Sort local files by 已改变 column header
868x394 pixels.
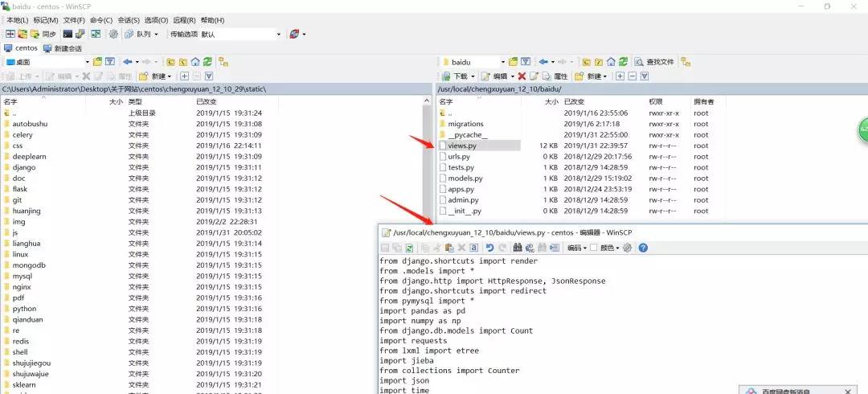coord(206,102)
